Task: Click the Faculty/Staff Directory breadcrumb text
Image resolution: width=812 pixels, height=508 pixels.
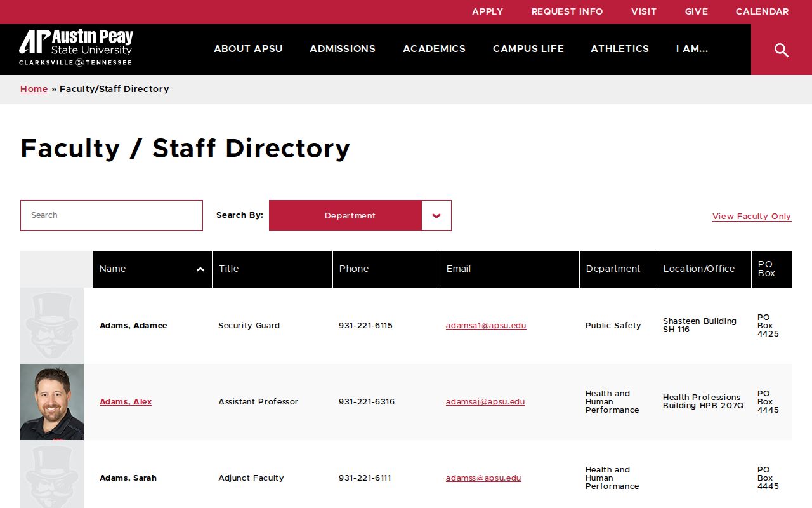Action: 114,89
